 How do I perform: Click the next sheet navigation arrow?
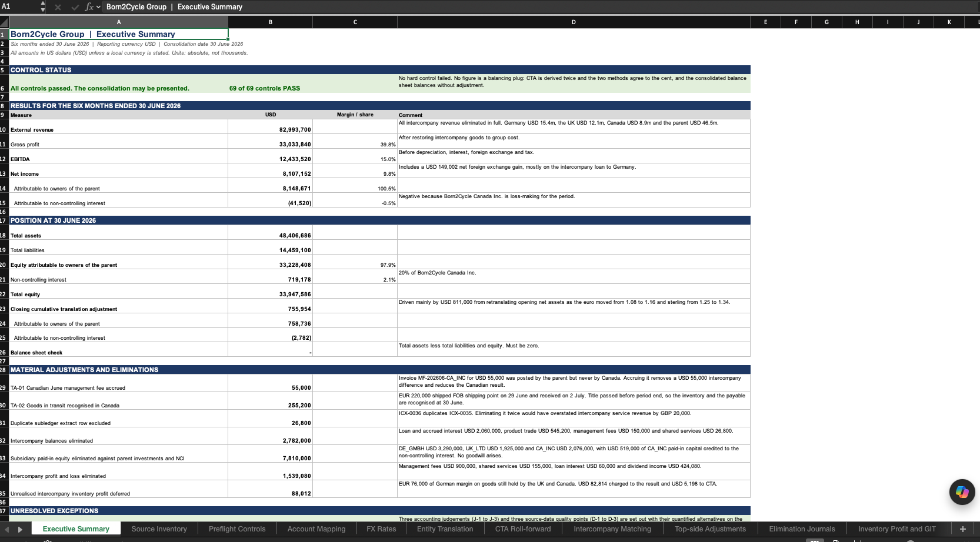click(x=20, y=529)
